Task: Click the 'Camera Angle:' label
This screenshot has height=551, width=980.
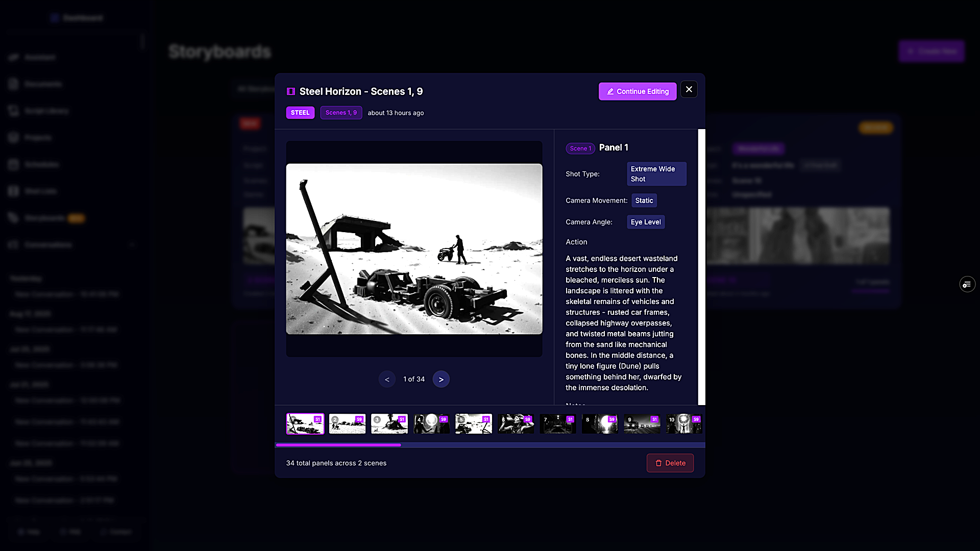Action: coord(589,222)
